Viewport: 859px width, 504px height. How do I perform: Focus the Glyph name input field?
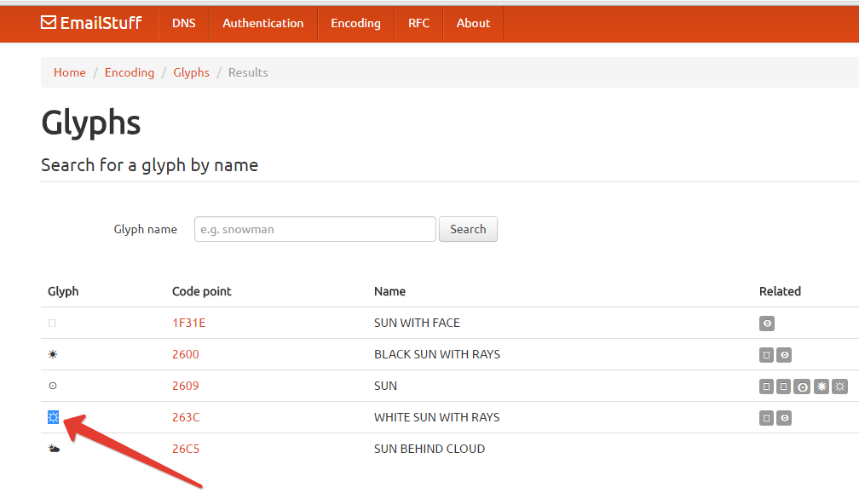pos(315,229)
